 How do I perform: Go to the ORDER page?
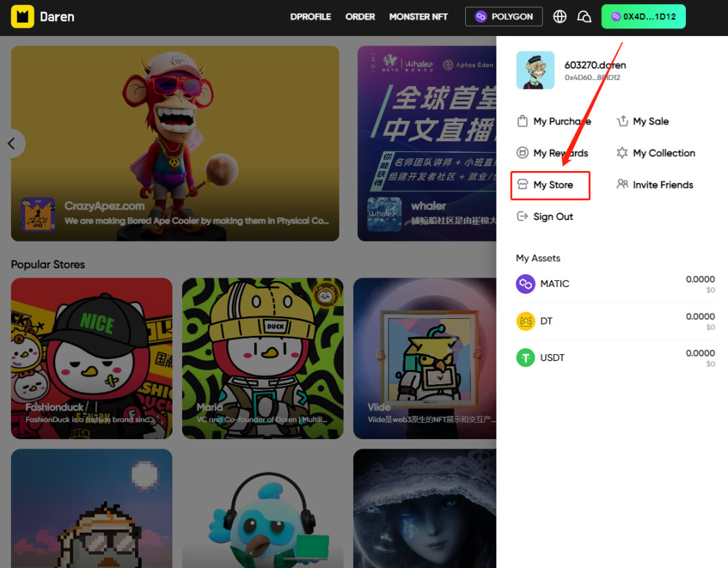click(360, 16)
